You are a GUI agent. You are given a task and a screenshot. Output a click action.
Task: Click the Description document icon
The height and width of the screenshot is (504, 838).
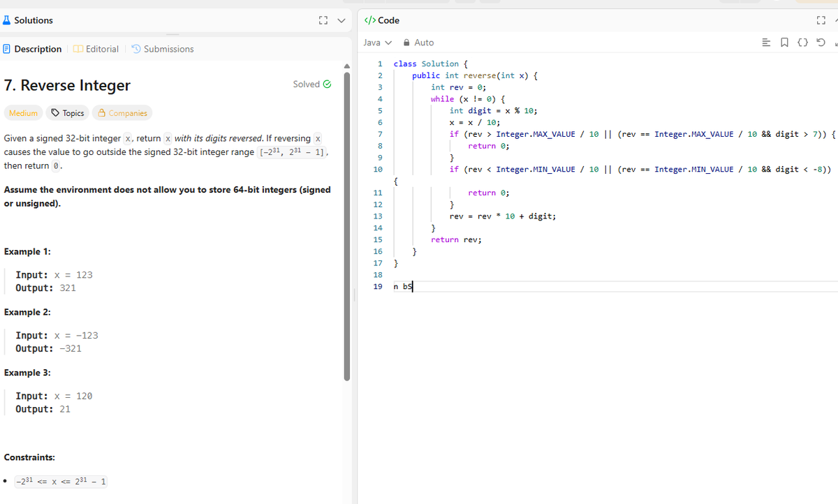click(6, 49)
